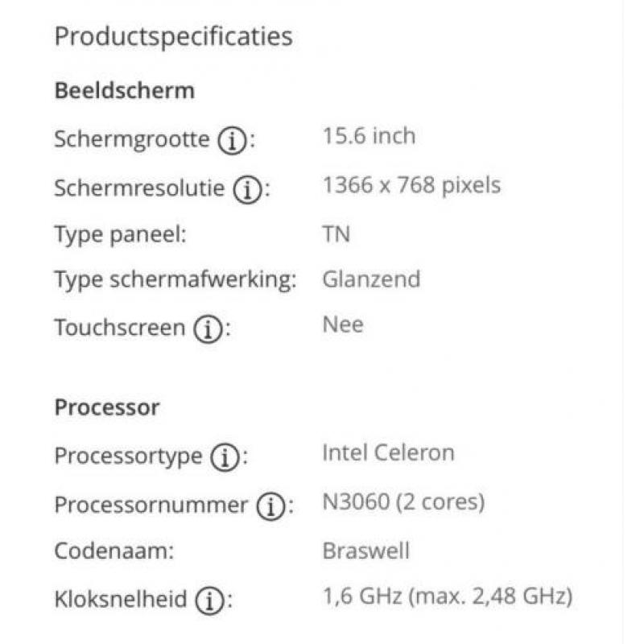This screenshot has height=644, width=644.
Task: Click the Beeldscherm section heading
Action: (125, 90)
